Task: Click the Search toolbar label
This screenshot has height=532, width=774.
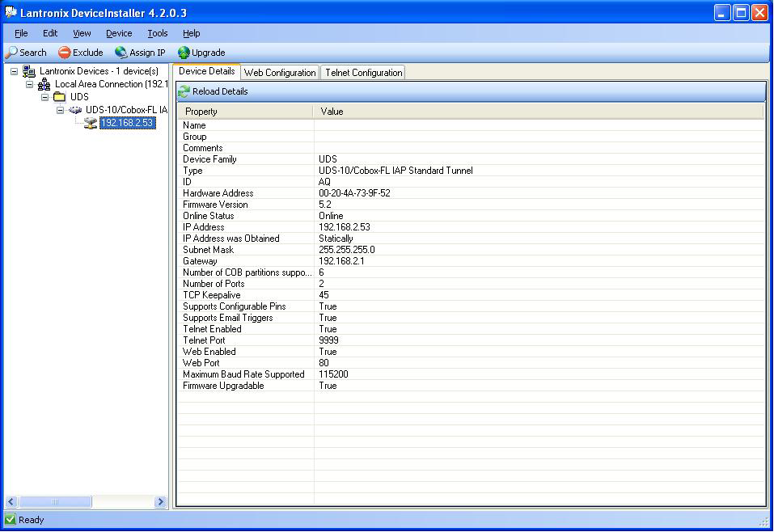Action: point(33,53)
